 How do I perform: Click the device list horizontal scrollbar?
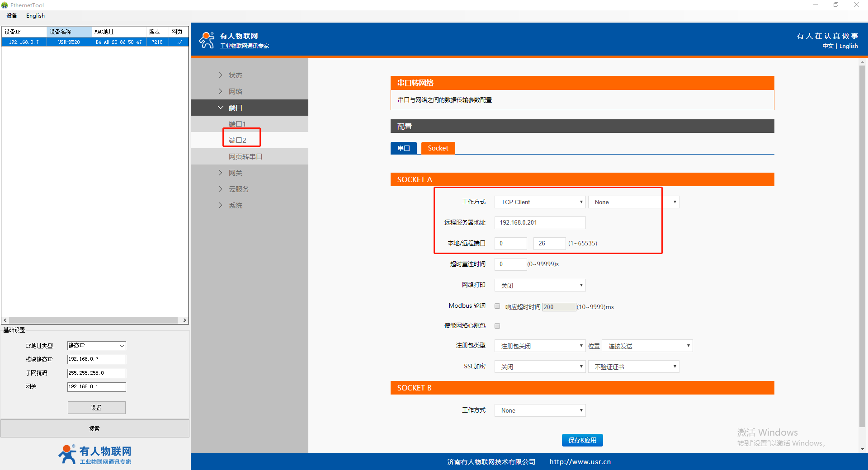coord(93,320)
